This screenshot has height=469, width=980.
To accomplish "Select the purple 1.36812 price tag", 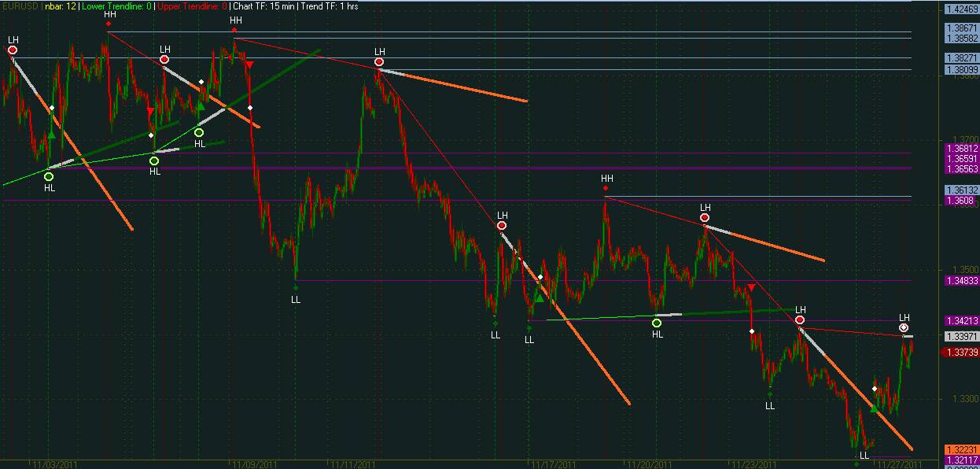I will [962, 148].
